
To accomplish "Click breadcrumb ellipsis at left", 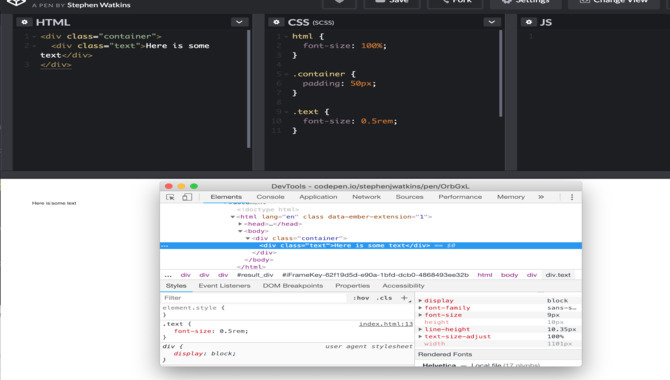I will [168, 275].
